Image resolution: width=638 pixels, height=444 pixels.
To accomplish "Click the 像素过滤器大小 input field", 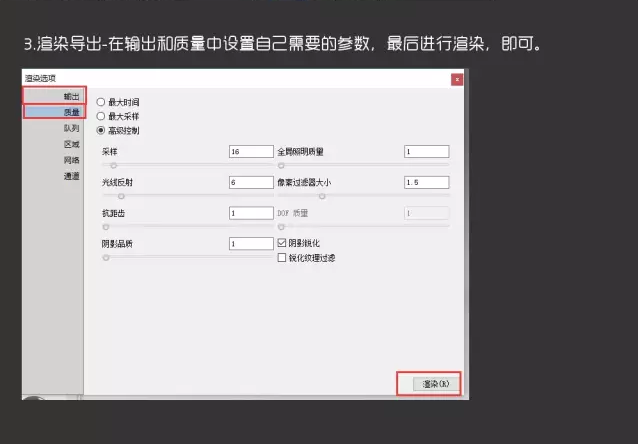I will coord(426,182).
